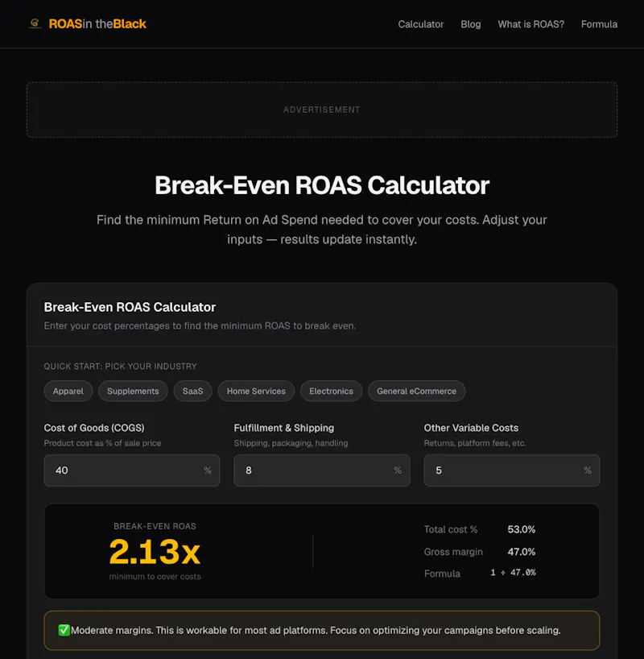
Task: Click the QUICK START: PICK YOUR INDUSTRY label
Action: click(x=120, y=367)
